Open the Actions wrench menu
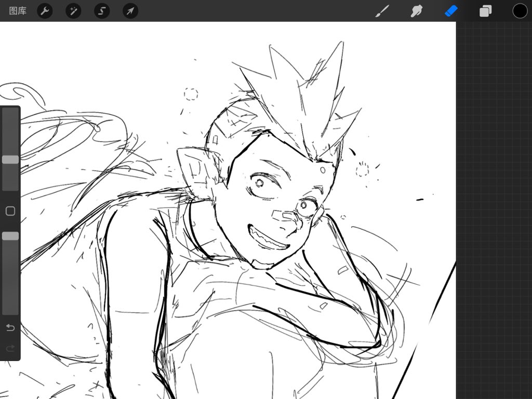 point(45,11)
